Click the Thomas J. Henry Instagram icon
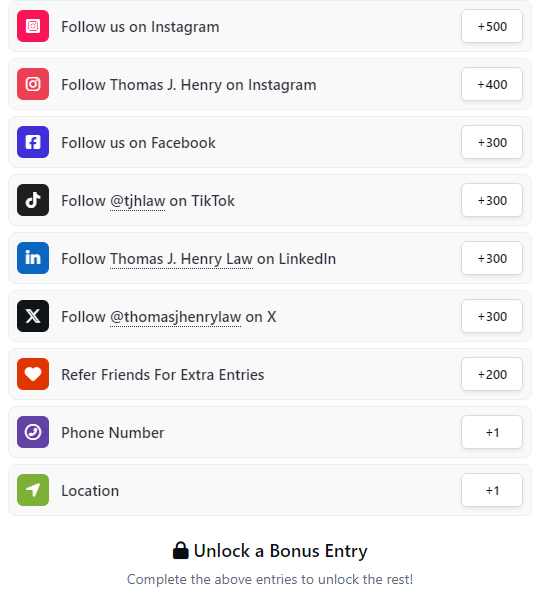 click(x=33, y=84)
